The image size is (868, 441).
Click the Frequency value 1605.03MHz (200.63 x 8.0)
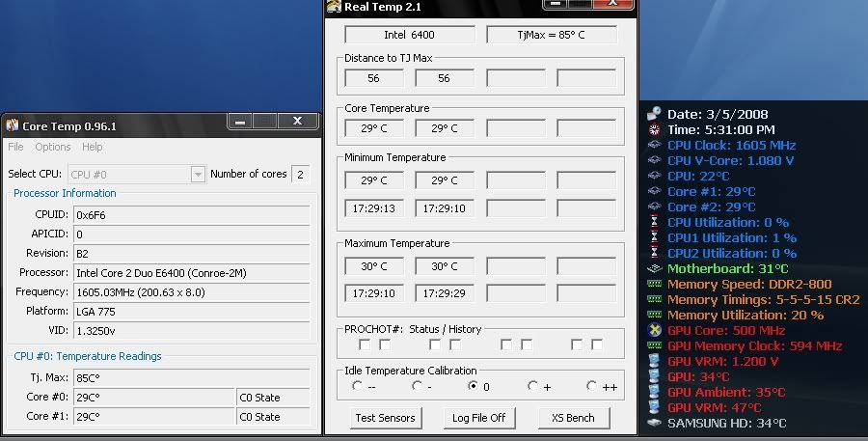pyautogui.click(x=192, y=292)
